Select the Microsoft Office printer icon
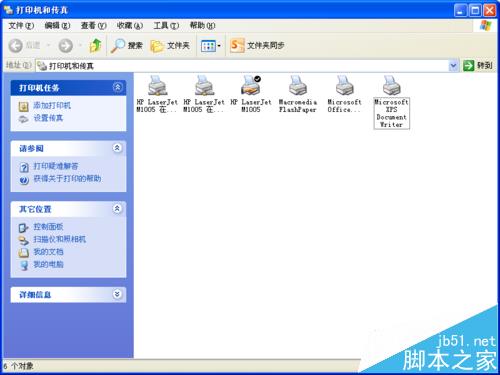Viewport: 500px width, 375px height. [x=344, y=94]
